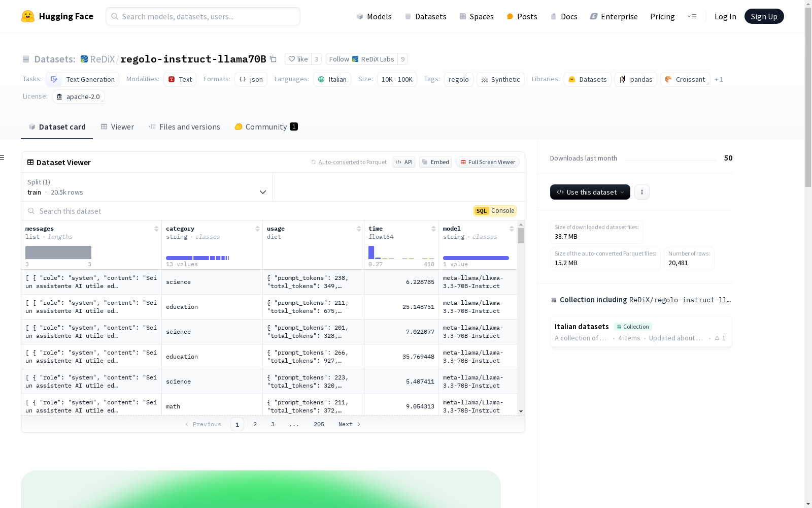The height and width of the screenshot is (508, 812).
Task: Sort the category column
Action: [257, 229]
